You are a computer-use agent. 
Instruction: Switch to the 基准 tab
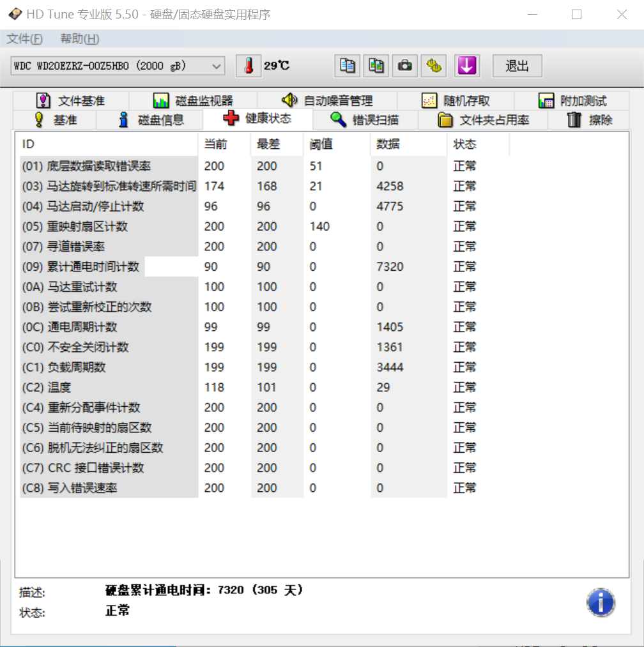(55, 120)
